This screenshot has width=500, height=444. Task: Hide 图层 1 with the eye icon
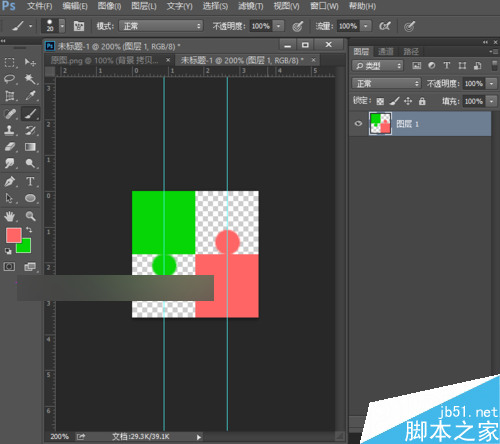358,124
